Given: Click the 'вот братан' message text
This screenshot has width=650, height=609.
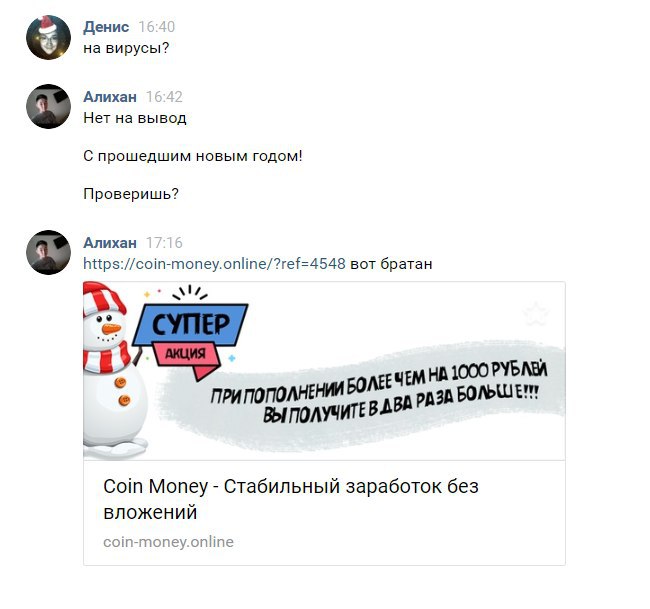Looking at the screenshot, I should (391, 264).
